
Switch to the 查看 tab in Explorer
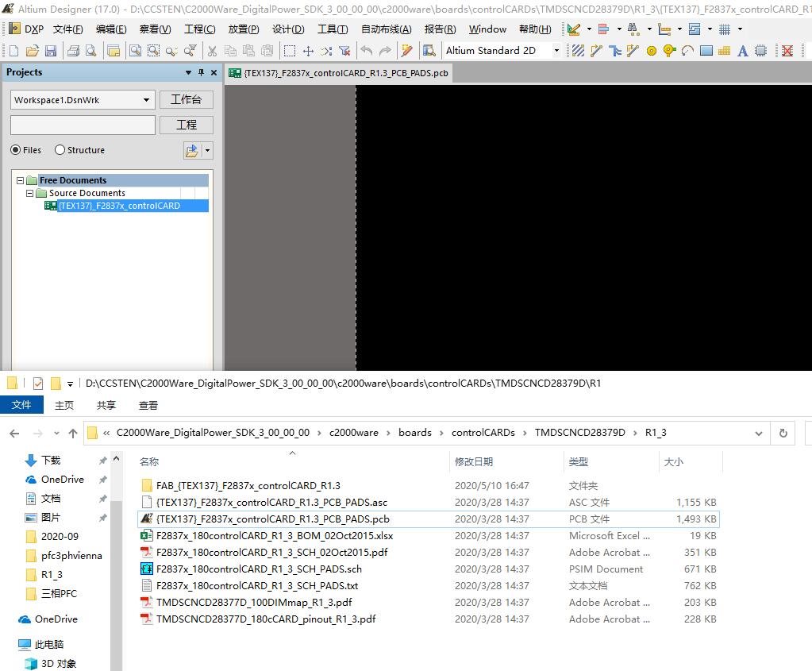[148, 405]
